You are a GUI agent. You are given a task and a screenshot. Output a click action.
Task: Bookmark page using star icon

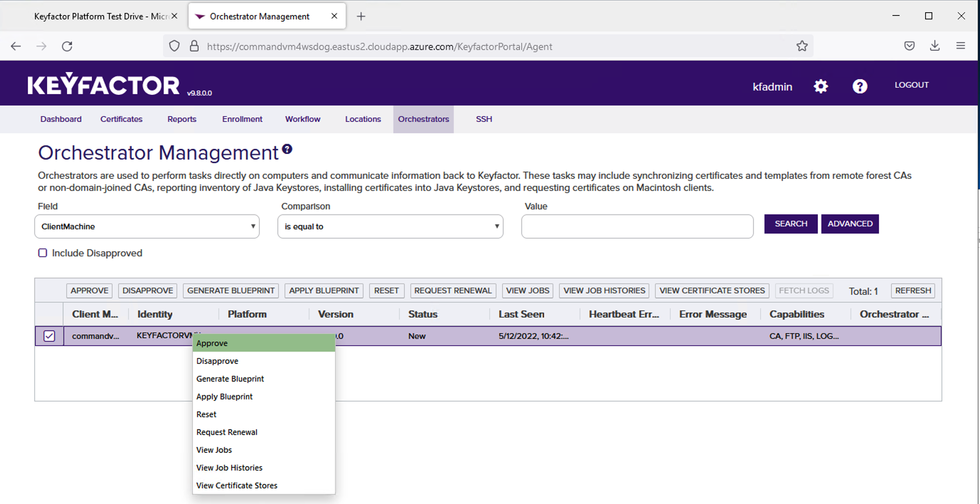tap(802, 46)
